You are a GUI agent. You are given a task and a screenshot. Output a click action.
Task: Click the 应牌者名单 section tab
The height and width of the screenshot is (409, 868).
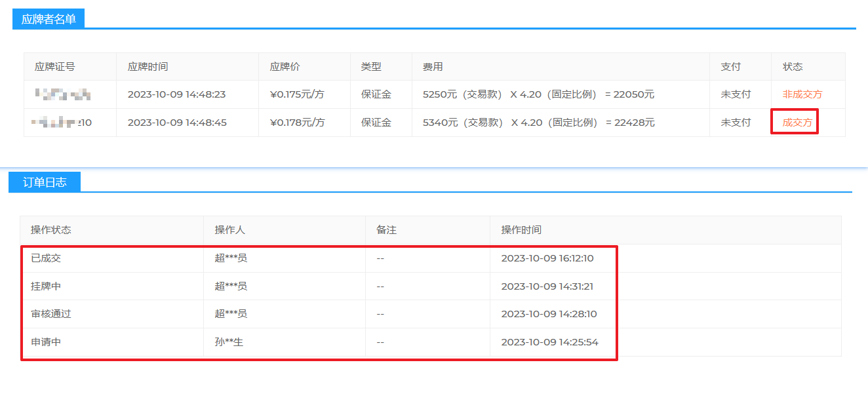(x=49, y=20)
